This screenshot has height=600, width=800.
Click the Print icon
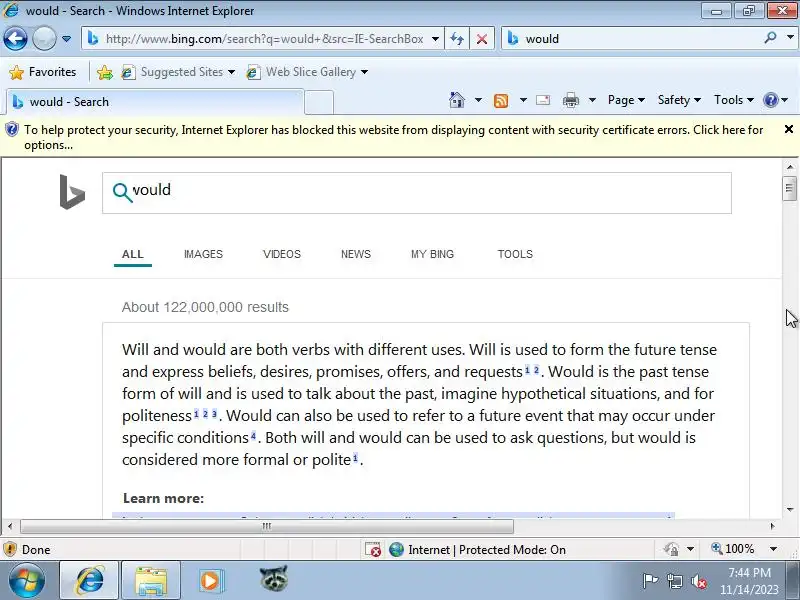coord(571,100)
